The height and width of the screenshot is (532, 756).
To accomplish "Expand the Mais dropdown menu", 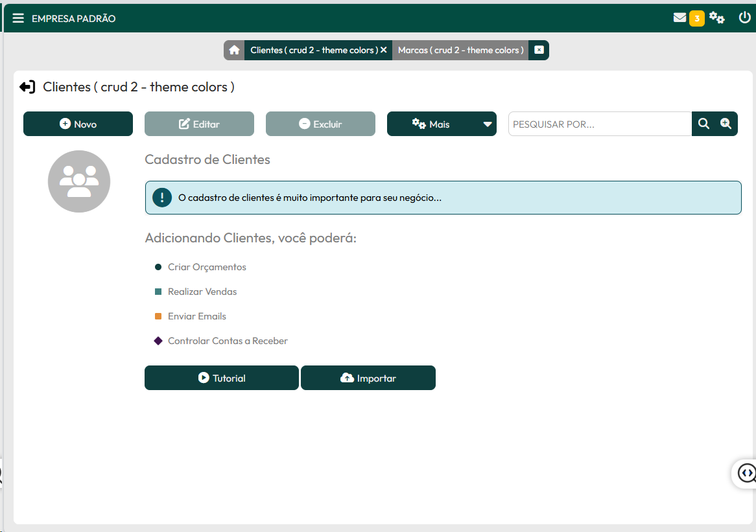I will point(431,124).
